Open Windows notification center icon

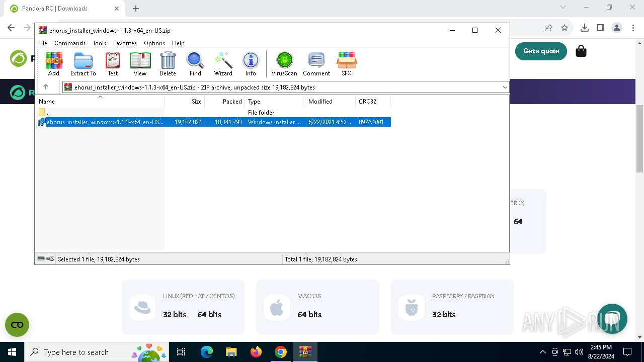(x=627, y=352)
